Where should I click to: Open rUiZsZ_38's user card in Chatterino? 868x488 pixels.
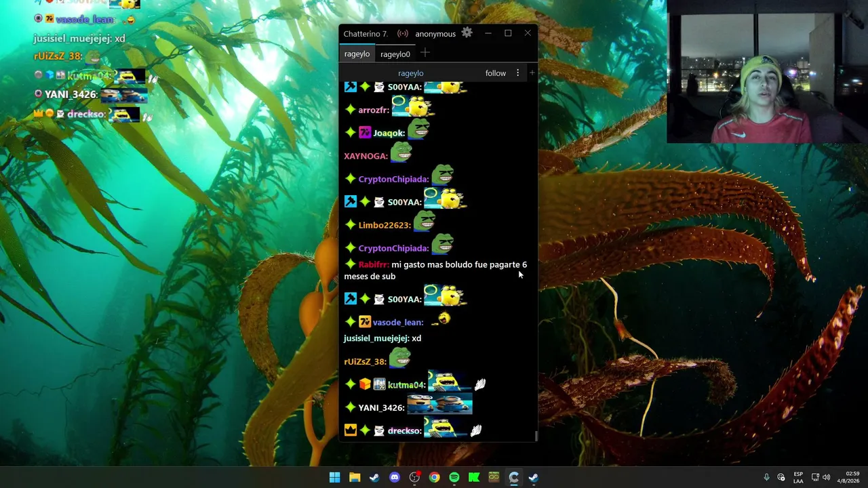click(365, 362)
